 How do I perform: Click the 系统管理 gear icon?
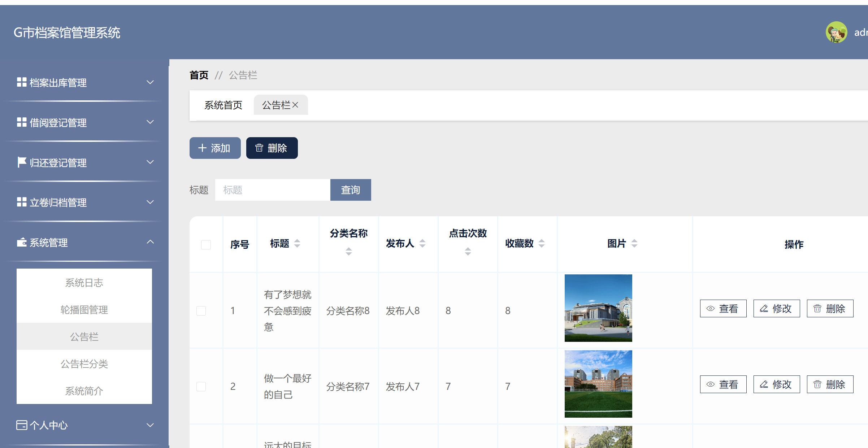tap(21, 242)
